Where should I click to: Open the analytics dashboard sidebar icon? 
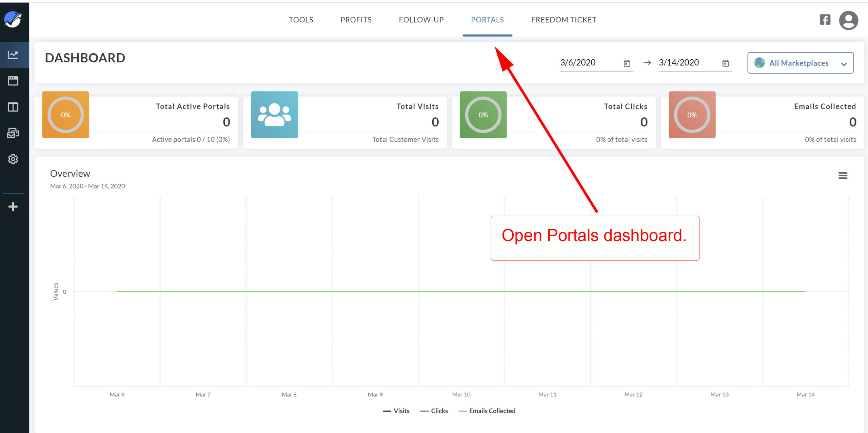13,54
